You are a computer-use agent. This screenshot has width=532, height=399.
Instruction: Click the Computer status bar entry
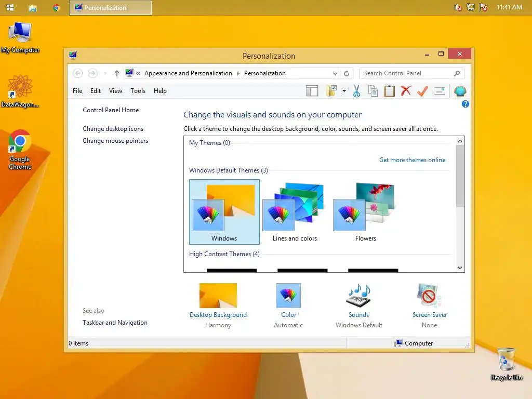[x=414, y=343]
